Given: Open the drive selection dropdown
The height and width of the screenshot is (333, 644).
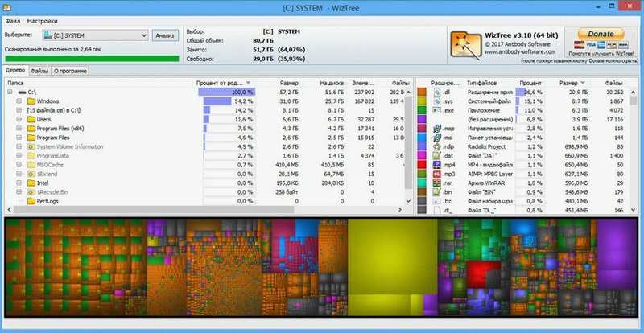Looking at the screenshot, I should (x=143, y=35).
